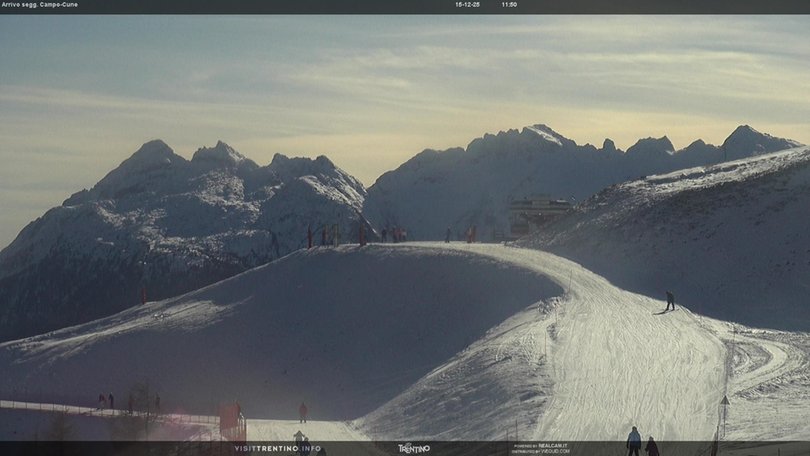Click the lone skier on the right slope
The height and width of the screenshot is (456, 810).
pos(669,300)
